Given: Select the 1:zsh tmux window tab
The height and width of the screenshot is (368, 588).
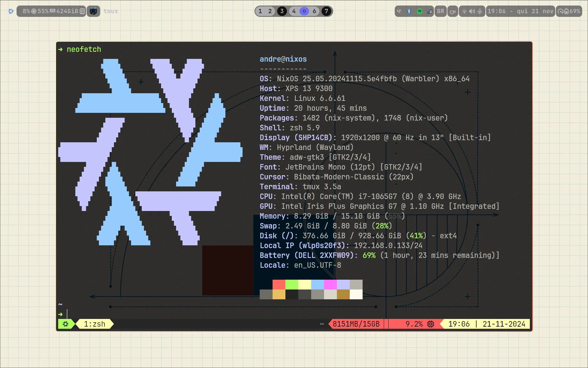Looking at the screenshot, I should 95,324.
